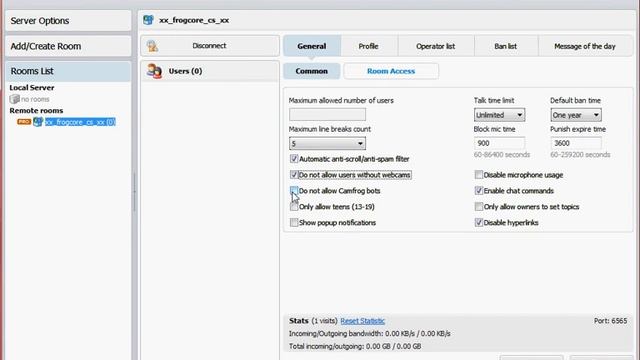Image resolution: width=640 pixels, height=360 pixels.
Task: Open the Operator list tab
Action: click(x=436, y=46)
